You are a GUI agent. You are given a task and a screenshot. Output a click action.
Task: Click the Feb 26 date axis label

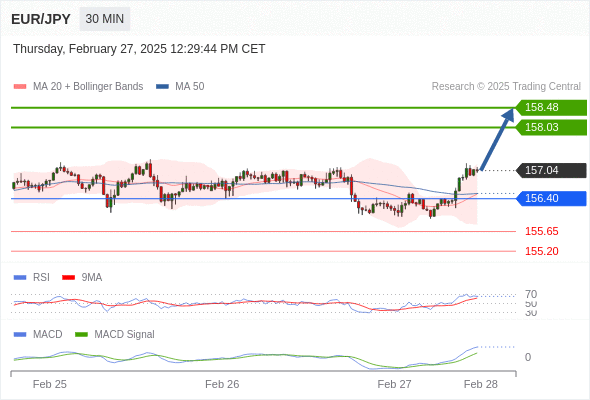tap(222, 384)
